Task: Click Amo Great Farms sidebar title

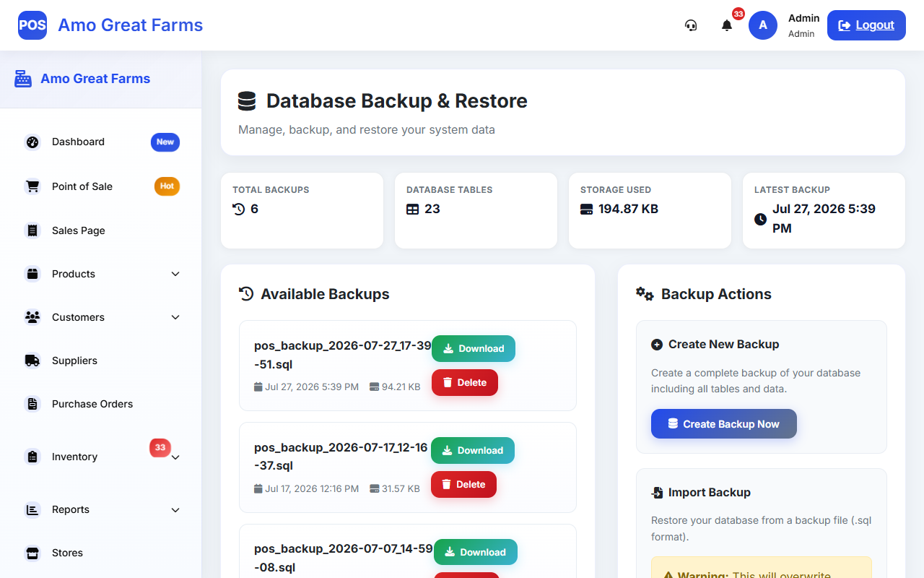Action: click(x=95, y=79)
